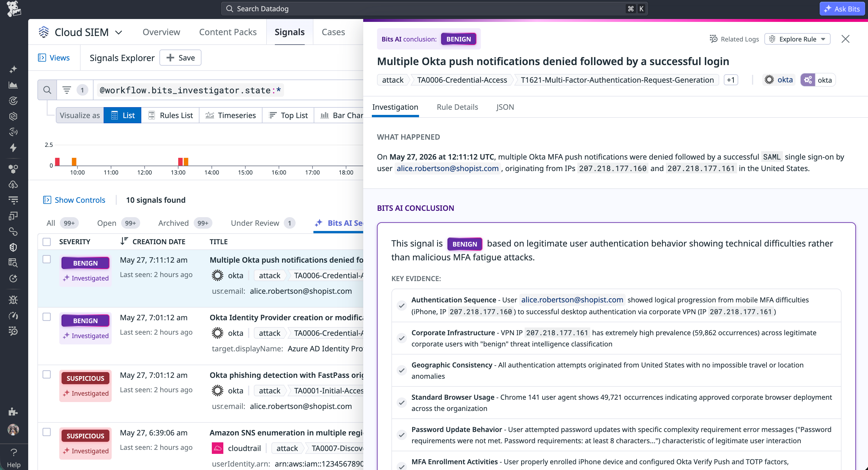Open the magnifier search icon in top bar

(229, 9)
